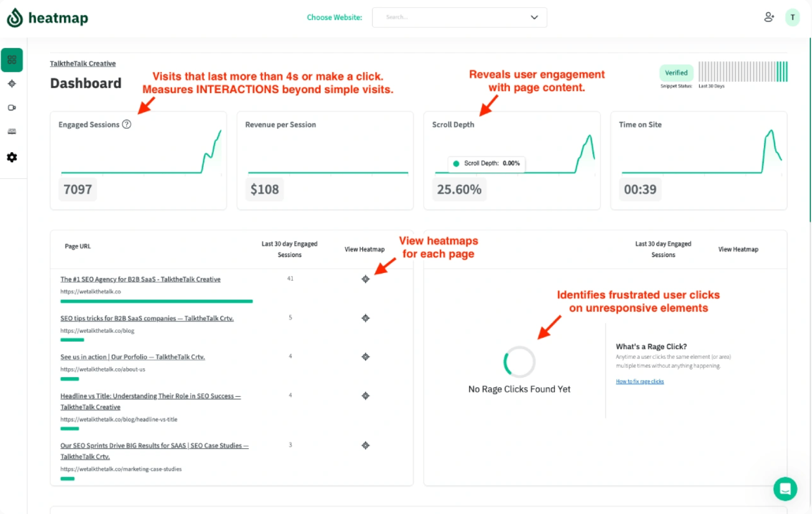Open the heatmaps target icon in sidebar
The width and height of the screenshot is (812, 514).
(x=12, y=84)
